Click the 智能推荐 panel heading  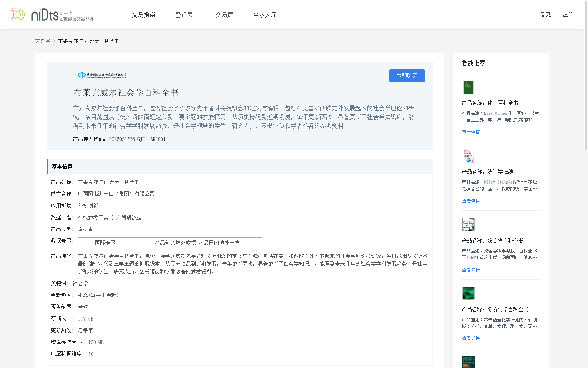pyautogui.click(x=473, y=63)
